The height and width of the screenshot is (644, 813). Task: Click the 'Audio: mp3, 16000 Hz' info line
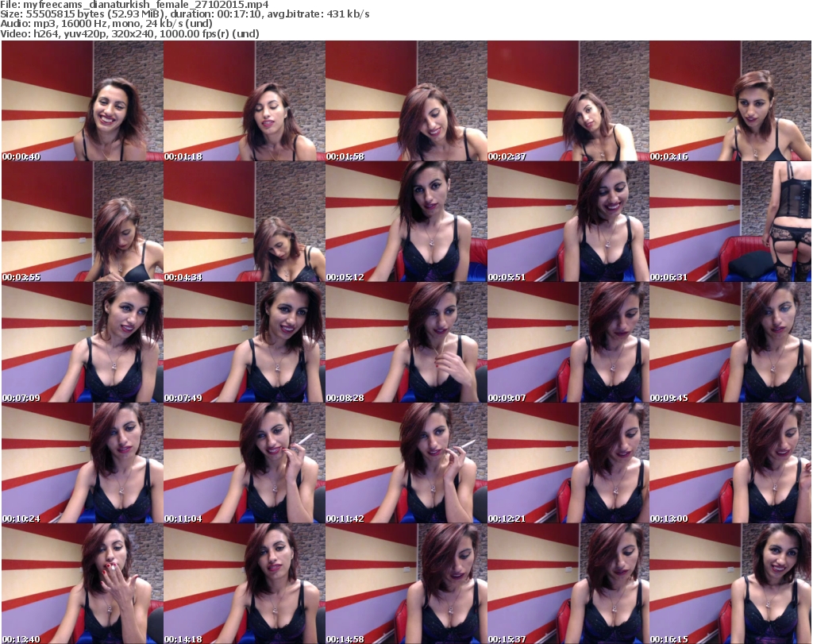[x=106, y=24]
